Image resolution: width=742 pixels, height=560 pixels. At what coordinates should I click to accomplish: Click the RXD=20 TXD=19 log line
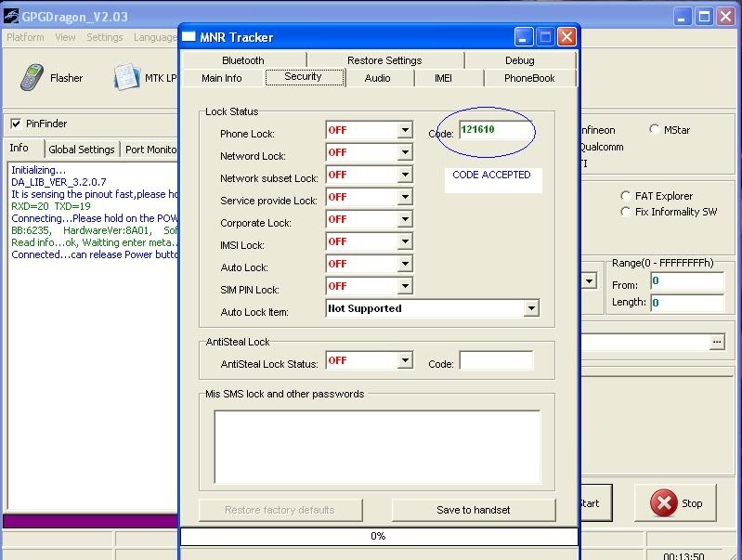[51, 206]
